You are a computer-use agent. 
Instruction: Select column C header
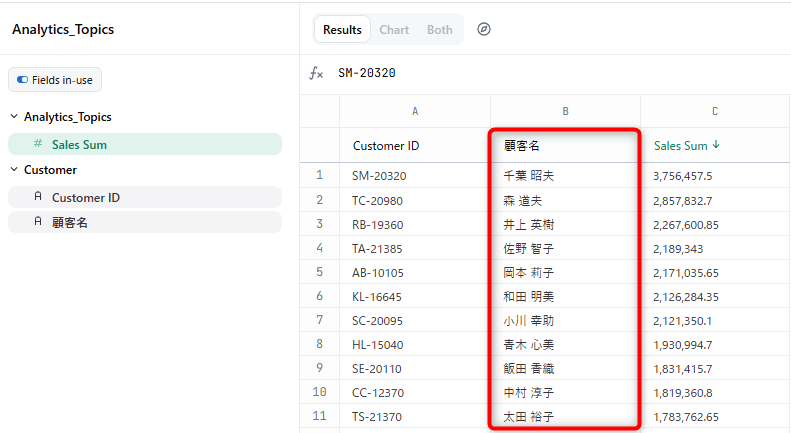click(715, 111)
